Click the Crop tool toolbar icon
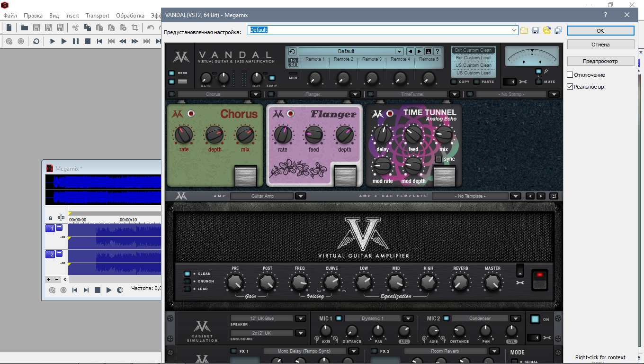 pos(135,27)
